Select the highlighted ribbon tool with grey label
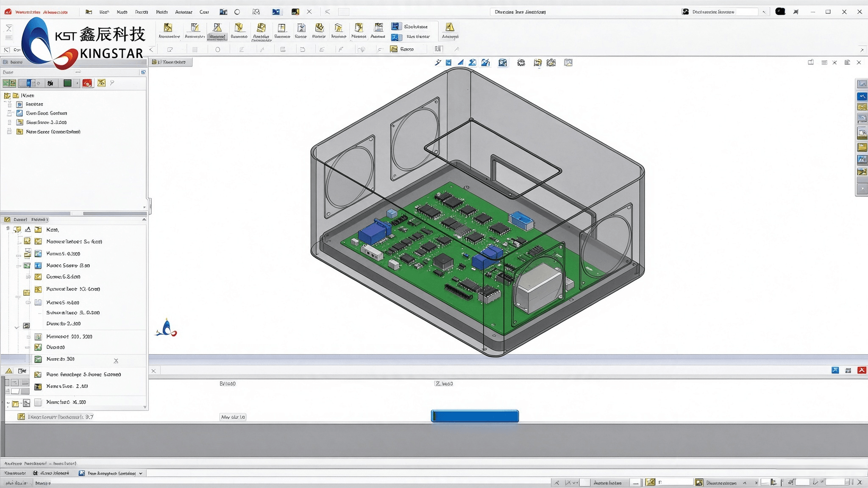 coord(217,31)
